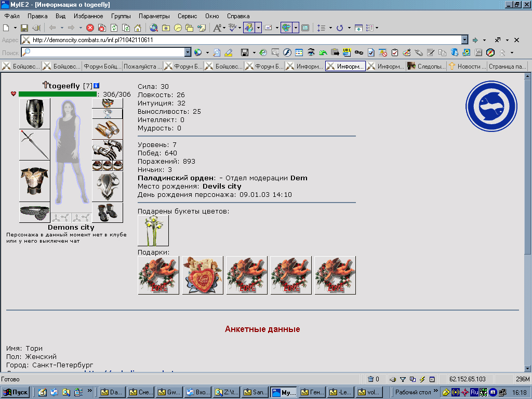Viewport: 532px width, 399px height.
Task: Click the red Stop loading icon
Action: click(90, 28)
